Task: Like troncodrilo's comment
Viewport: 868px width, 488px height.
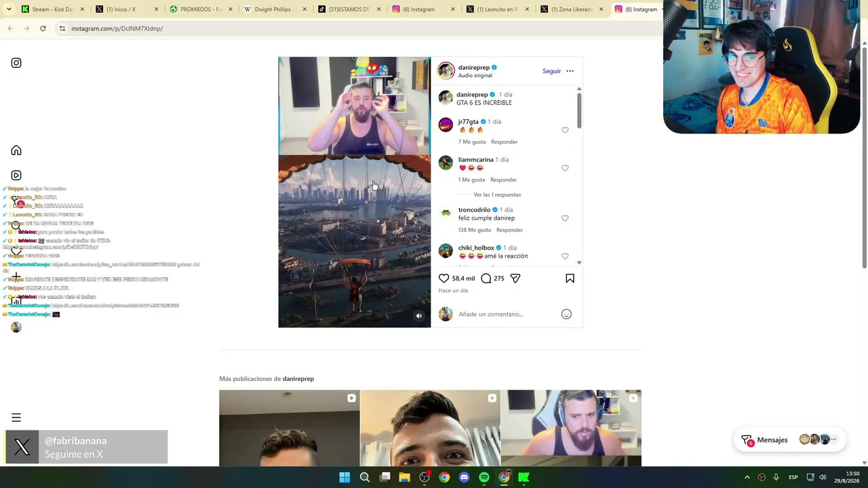Action: pos(565,218)
